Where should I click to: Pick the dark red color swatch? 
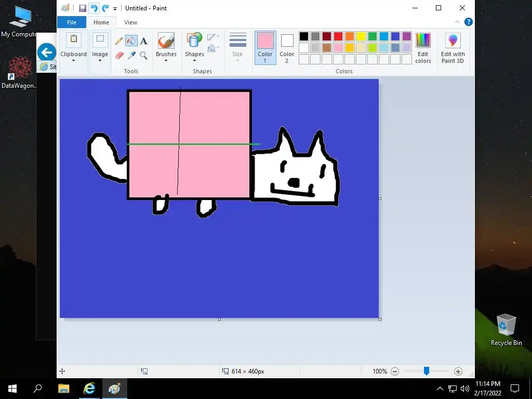point(327,36)
